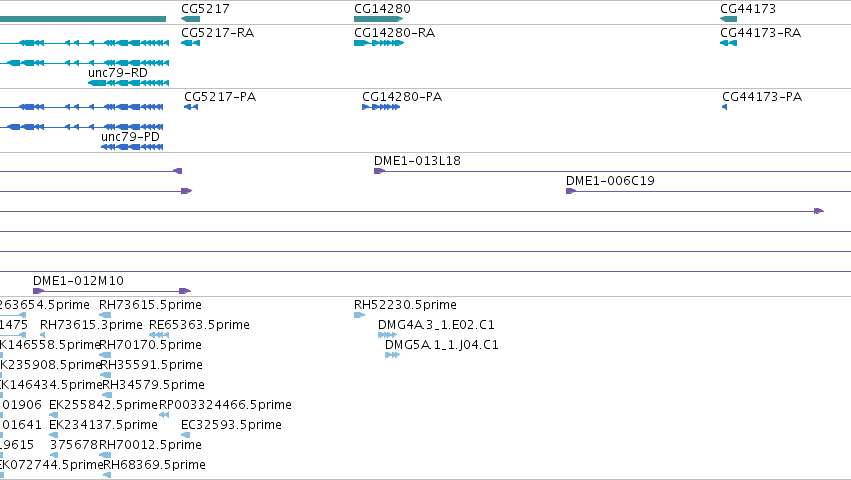Open the RH73615.5prime EST label
This screenshot has width=851, height=480.
(150, 305)
